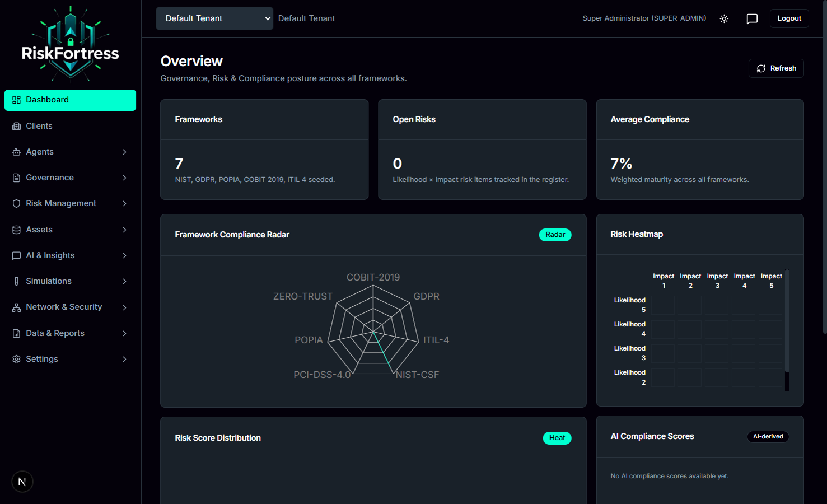Image resolution: width=827 pixels, height=504 pixels.
Task: Select the Dashboard menu item
Action: [x=70, y=100]
